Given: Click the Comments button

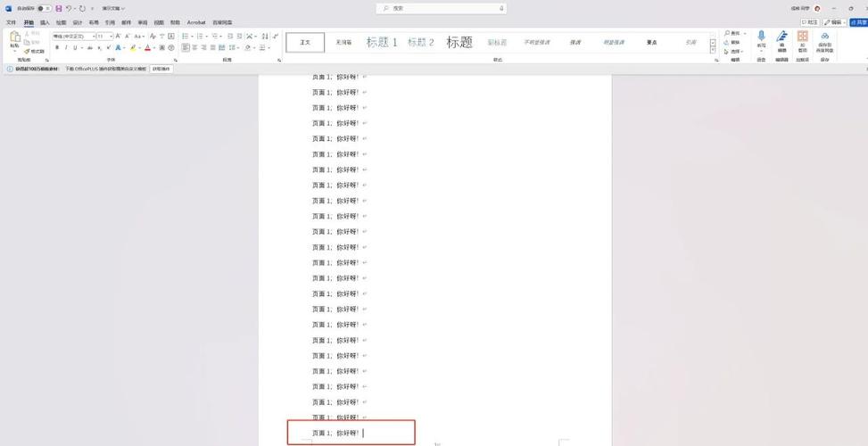Looking at the screenshot, I should [810, 22].
